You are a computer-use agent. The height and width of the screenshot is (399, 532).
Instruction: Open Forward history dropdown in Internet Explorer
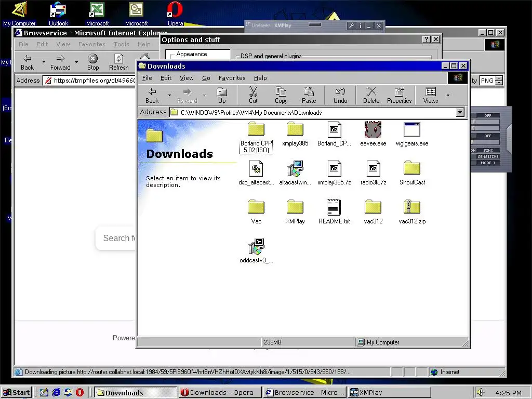(x=77, y=62)
